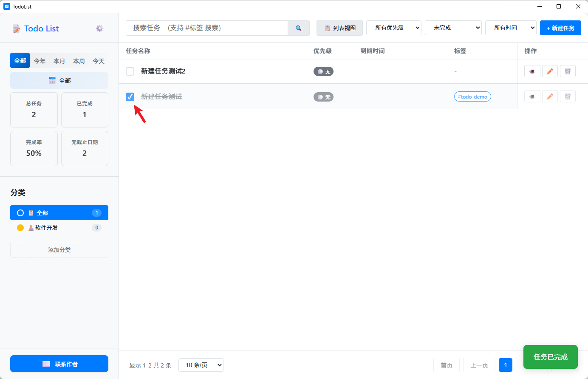588x379 pixels.
Task: Expand the 未完成 status filter dropdown
Action: click(453, 28)
